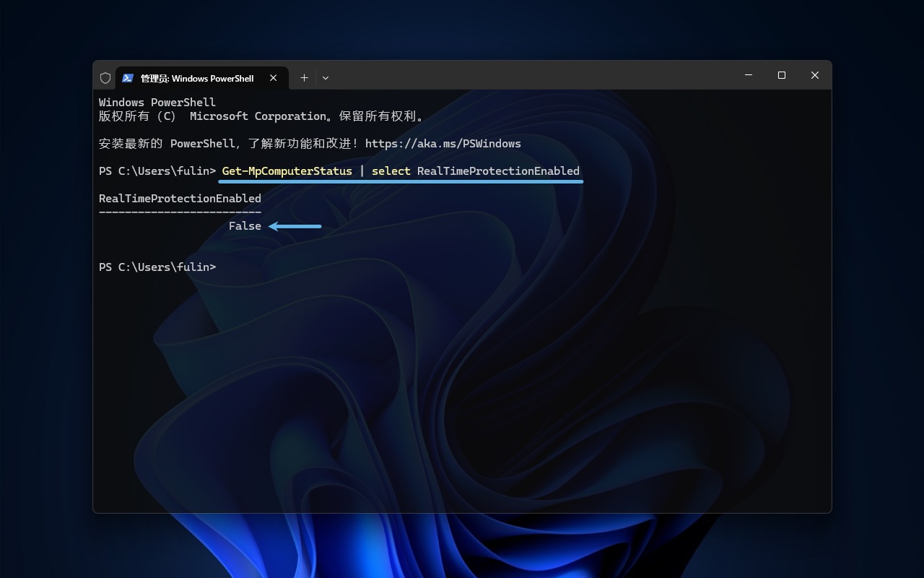924x578 pixels.
Task: Click the administrator shield icon in title bar
Action: pos(105,78)
